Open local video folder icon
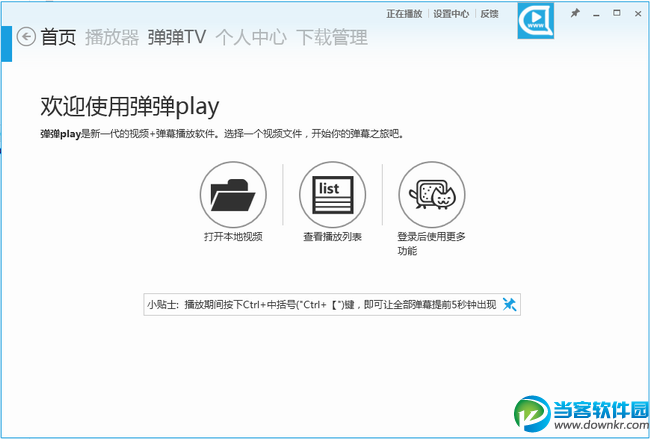Image resolution: width=650 pixels, height=439 pixels. click(233, 195)
